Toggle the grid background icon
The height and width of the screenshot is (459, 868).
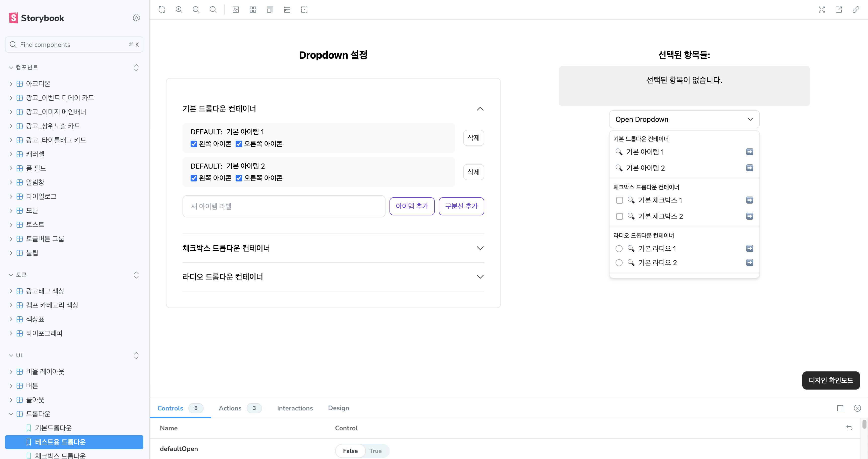point(253,10)
